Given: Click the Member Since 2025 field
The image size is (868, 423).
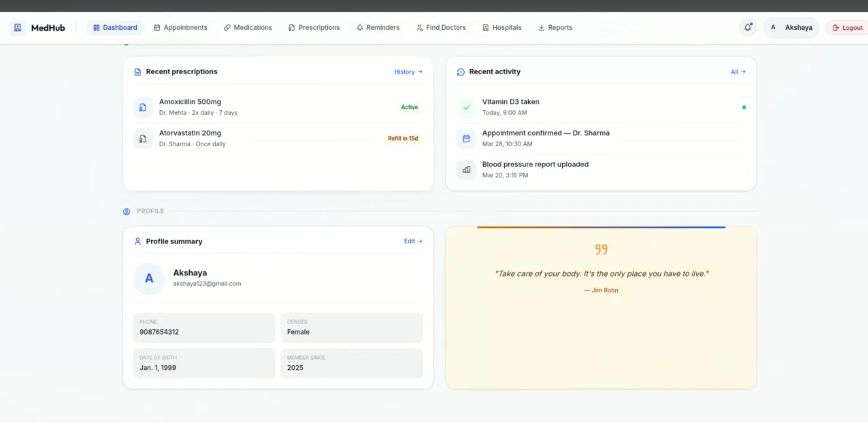Looking at the screenshot, I should 351,363.
